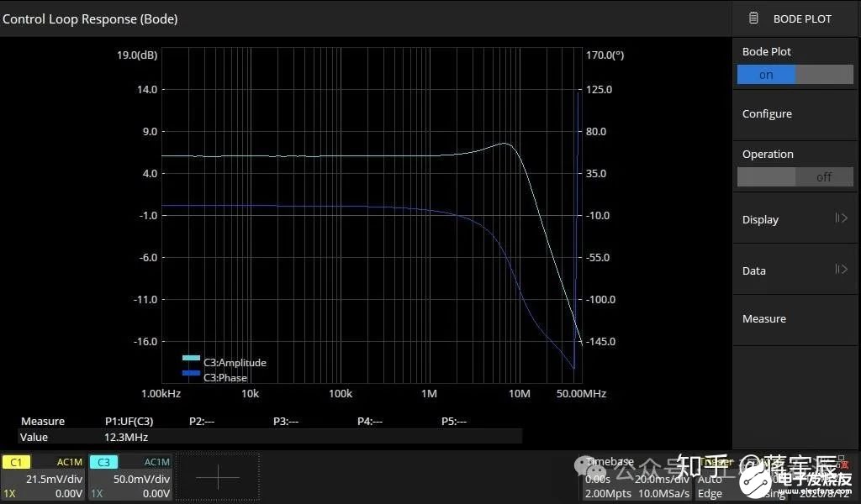Viewport: 861px width, 504px height.
Task: Click the C3:Amplitude legend color swatch
Action: [191, 358]
